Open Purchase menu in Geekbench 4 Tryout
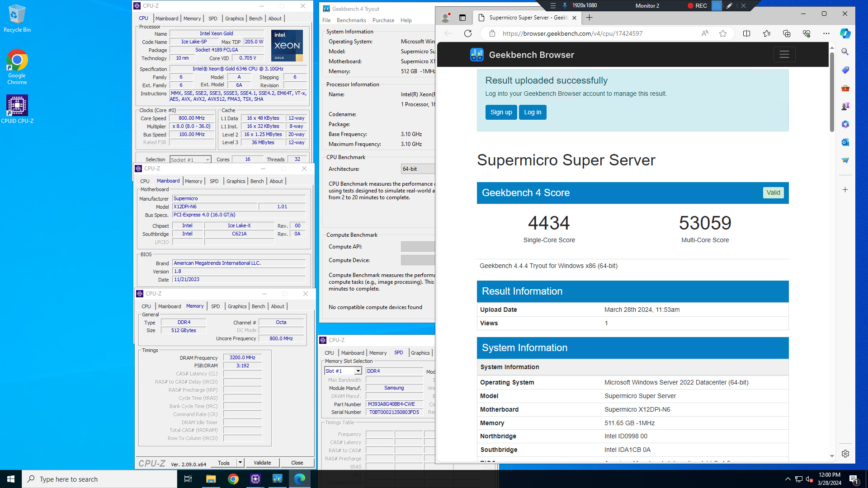Screen dimensions: 868x488 (383, 20)
